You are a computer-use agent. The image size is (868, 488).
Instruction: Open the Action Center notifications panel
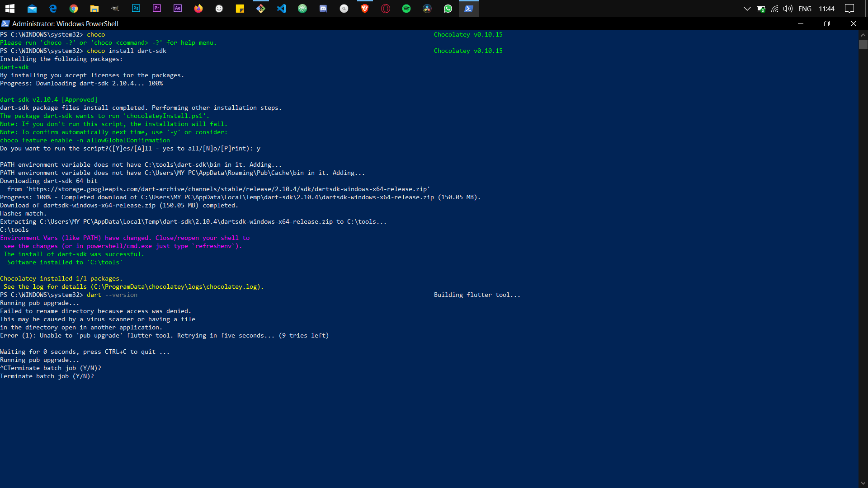[x=849, y=9]
